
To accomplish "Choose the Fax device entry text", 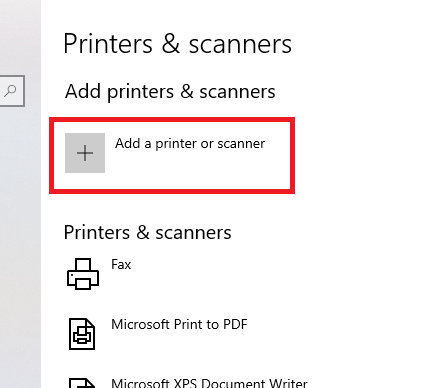I will coord(121,265).
